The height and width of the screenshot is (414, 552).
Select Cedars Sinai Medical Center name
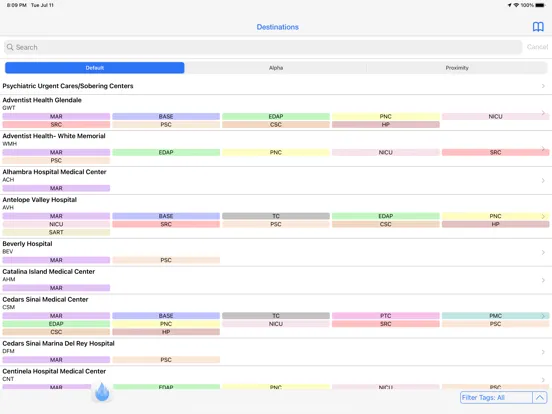(45, 299)
